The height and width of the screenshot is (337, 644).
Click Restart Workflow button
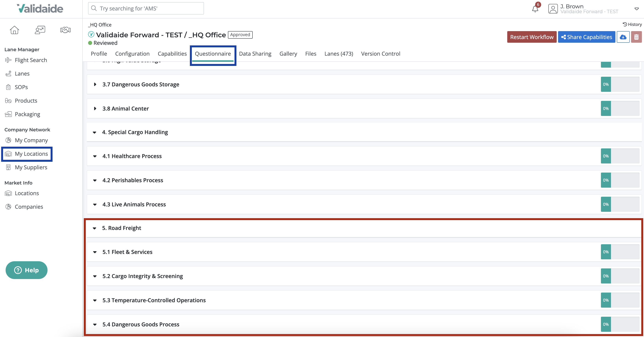(532, 37)
